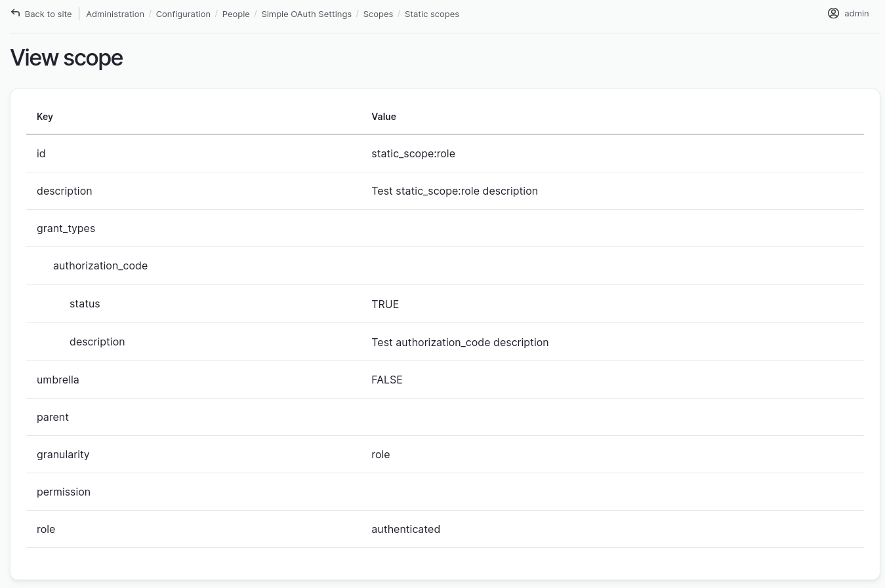This screenshot has width=885, height=588.
Task: Navigate to the People breadcrumb
Action: (236, 14)
